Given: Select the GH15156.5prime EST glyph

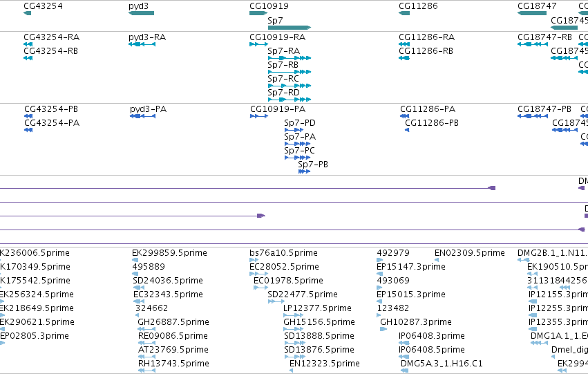Looking at the screenshot, I should tap(294, 329).
